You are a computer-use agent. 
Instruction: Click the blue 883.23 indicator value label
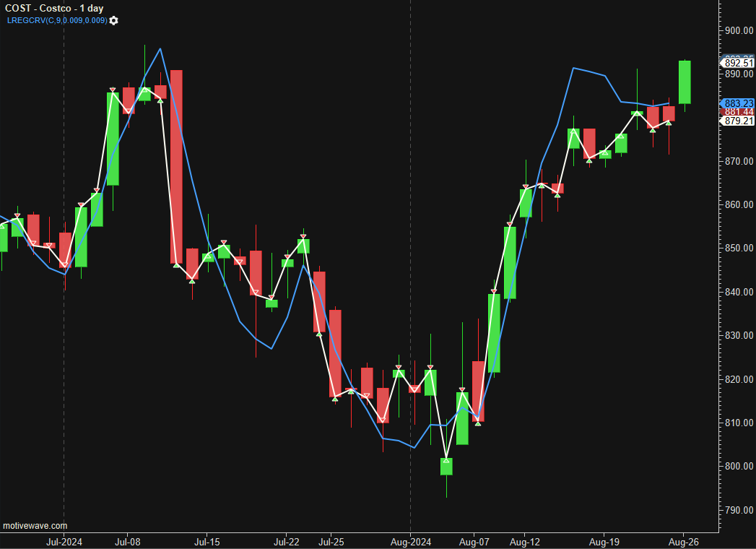(x=739, y=103)
